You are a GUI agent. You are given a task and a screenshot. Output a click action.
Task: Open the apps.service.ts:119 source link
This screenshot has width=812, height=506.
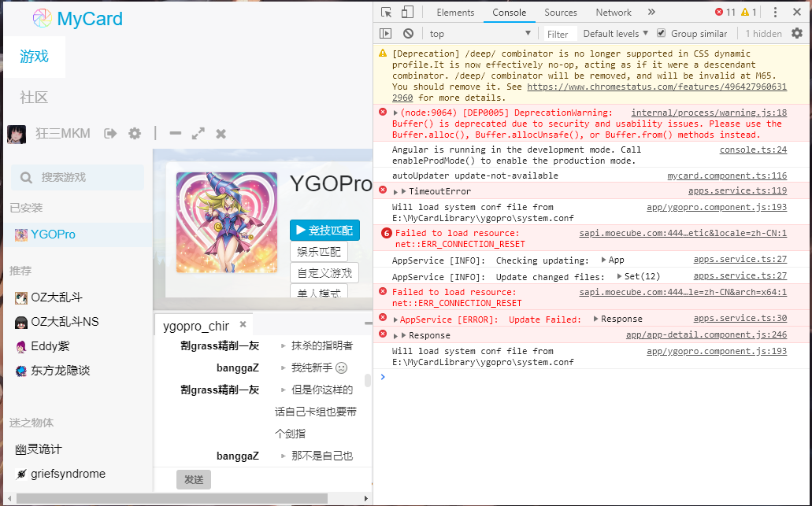[737, 191]
